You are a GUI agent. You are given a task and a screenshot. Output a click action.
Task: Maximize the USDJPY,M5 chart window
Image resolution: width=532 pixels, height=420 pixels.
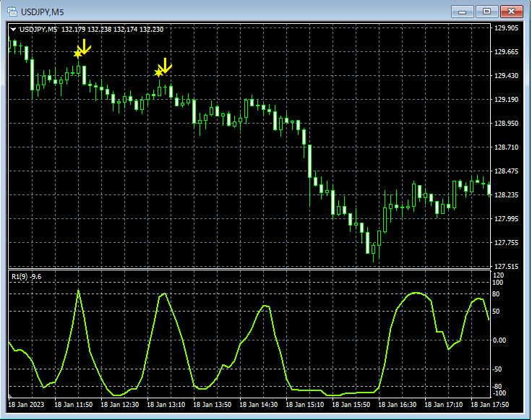click(x=486, y=12)
